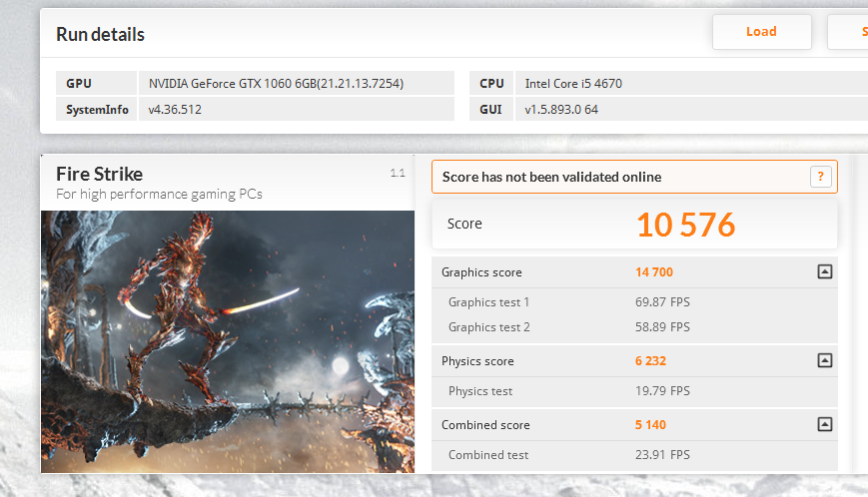Click the Combined test value 23.91 FPS
This screenshot has height=497, width=868.
662,455
